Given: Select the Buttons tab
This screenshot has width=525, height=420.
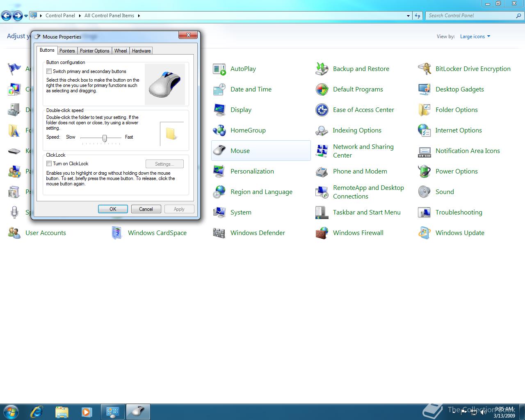Looking at the screenshot, I should [47, 50].
